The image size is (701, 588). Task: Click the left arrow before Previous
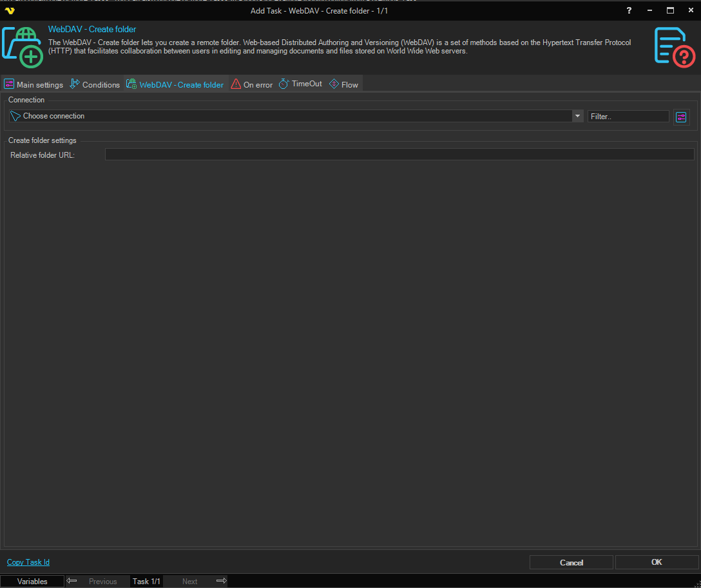point(72,581)
